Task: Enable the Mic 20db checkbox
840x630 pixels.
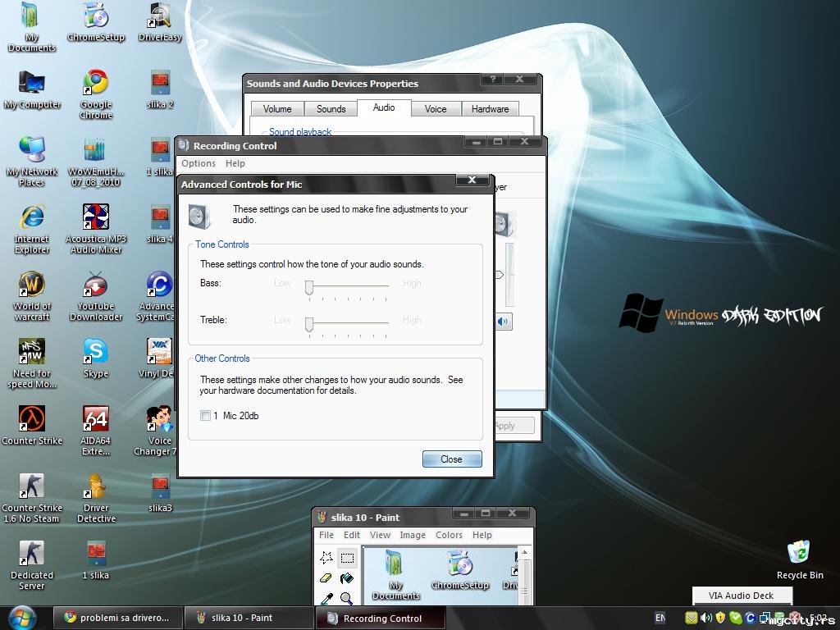Action: (205, 416)
